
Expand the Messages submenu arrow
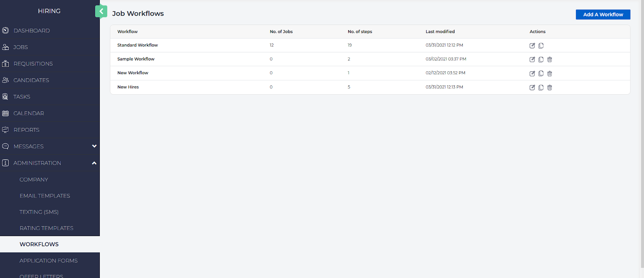tap(94, 146)
